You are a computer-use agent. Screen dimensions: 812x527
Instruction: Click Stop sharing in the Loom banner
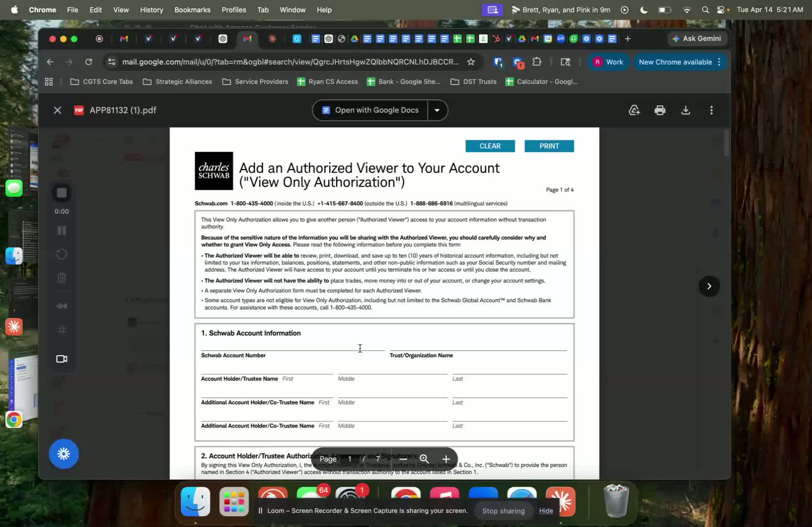pyautogui.click(x=503, y=511)
